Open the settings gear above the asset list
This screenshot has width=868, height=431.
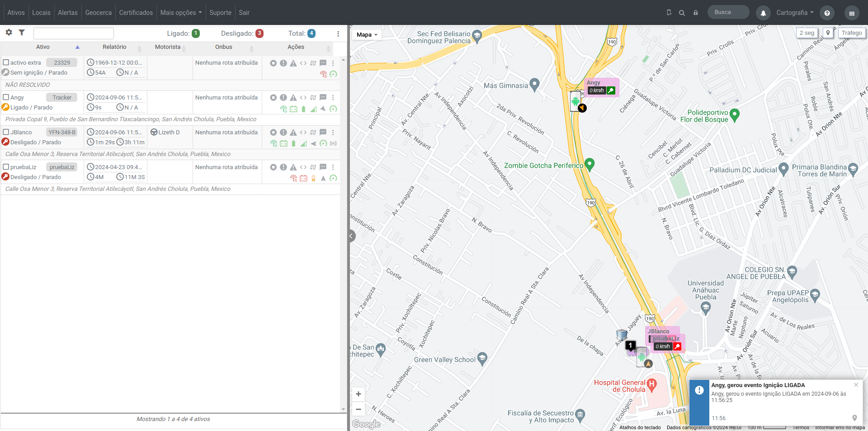point(9,33)
